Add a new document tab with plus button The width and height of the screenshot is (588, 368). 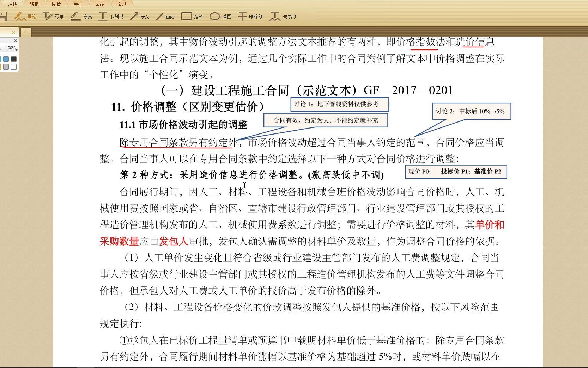[26, 32]
